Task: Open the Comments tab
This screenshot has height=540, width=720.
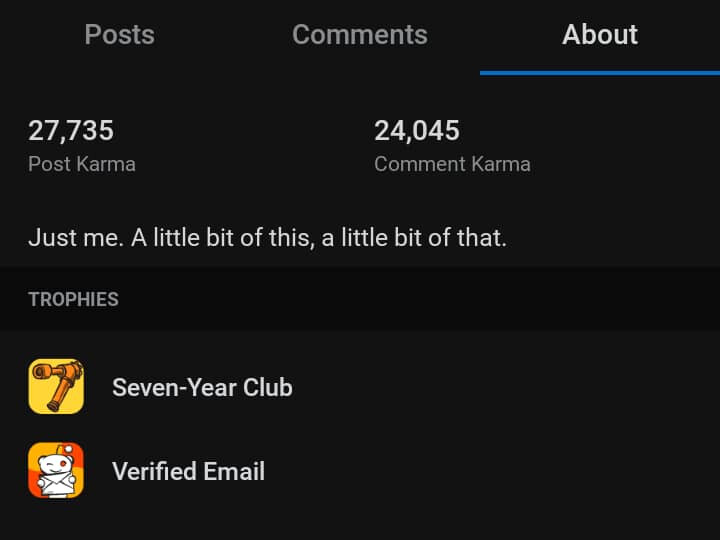Action: 360,35
